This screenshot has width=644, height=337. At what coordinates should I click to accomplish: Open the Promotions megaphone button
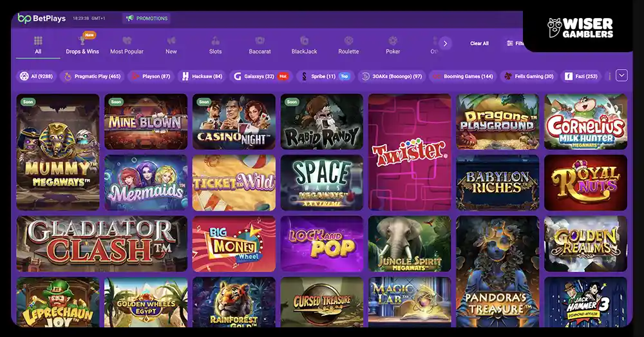coord(147,19)
